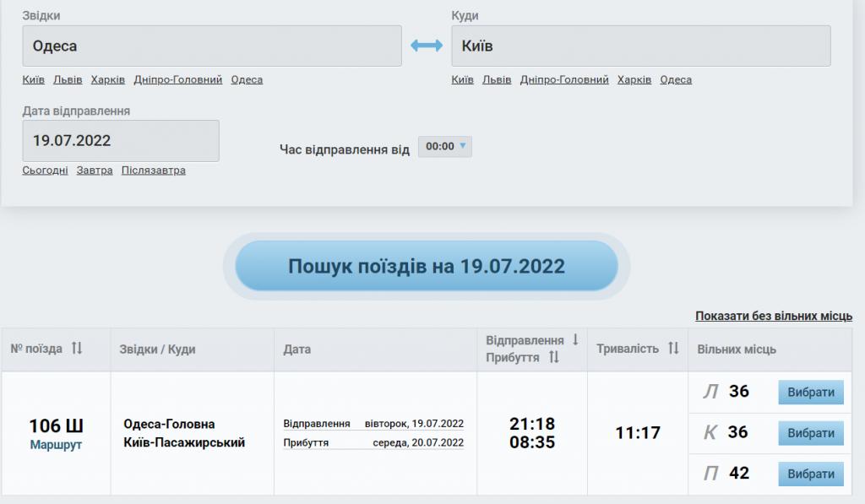This screenshot has height=504, width=865.
Task: Pick Харків under the Куди field
Action: [634, 80]
